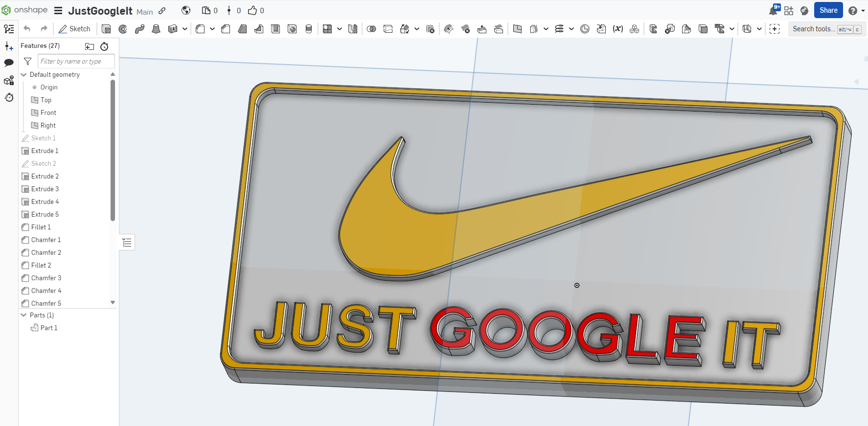This screenshot has height=426, width=868.
Task: Show the likes thumbs-up counter
Action: click(x=256, y=10)
